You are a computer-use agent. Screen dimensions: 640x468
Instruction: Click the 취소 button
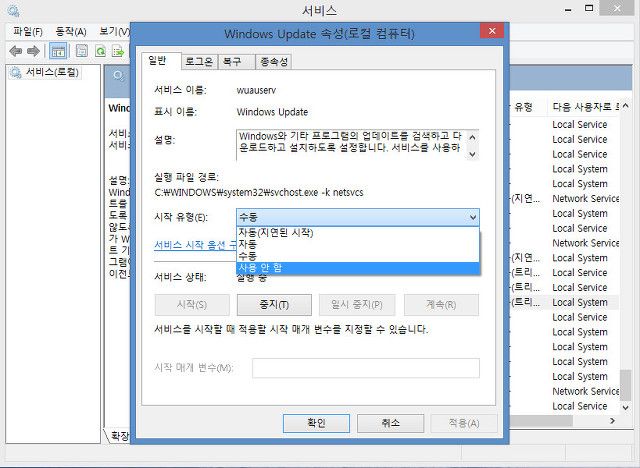click(x=391, y=423)
